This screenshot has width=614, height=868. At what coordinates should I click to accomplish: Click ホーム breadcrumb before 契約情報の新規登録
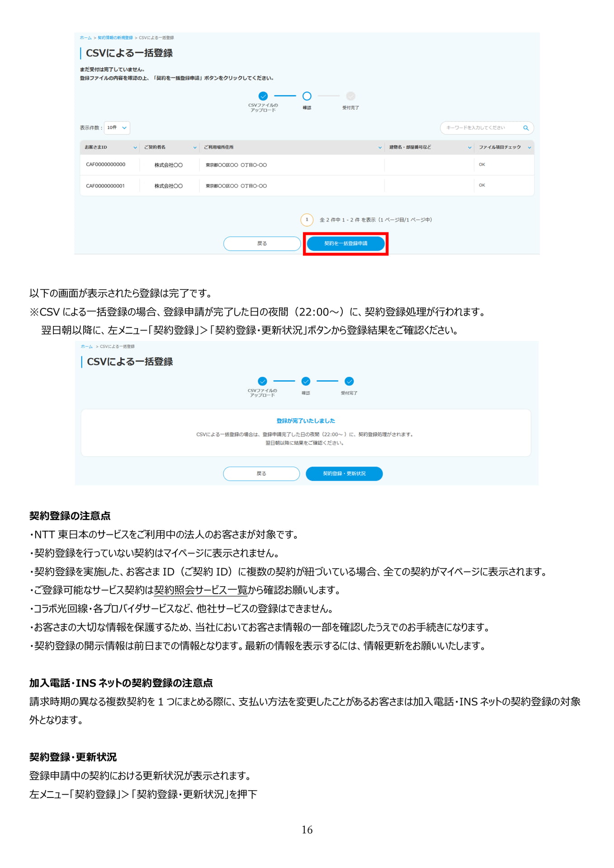click(86, 38)
